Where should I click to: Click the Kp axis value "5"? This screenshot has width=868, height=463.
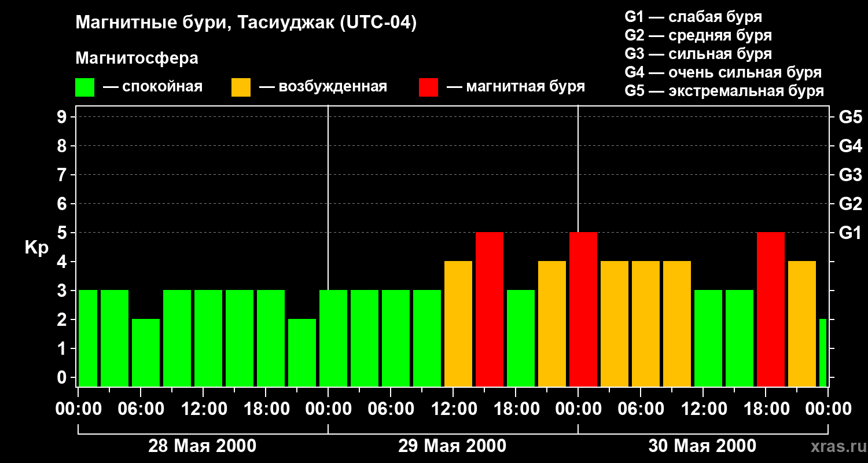[63, 233]
